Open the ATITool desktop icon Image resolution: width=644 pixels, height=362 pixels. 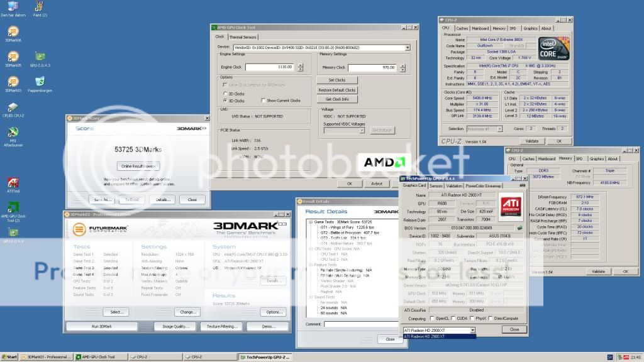pos(13,182)
